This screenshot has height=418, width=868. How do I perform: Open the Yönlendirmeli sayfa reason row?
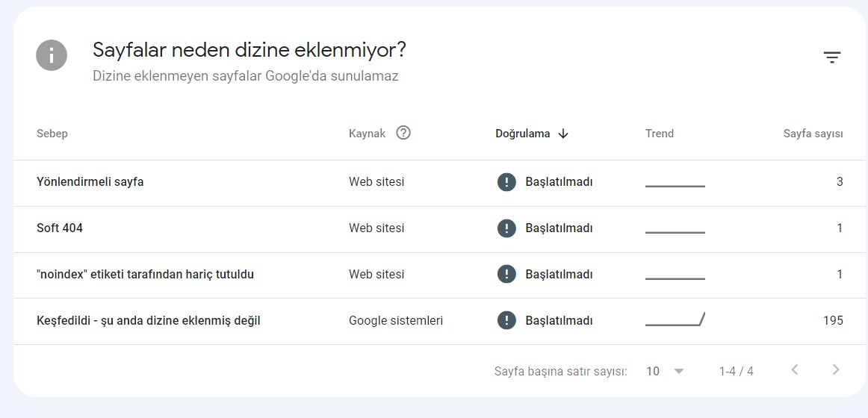(440, 182)
